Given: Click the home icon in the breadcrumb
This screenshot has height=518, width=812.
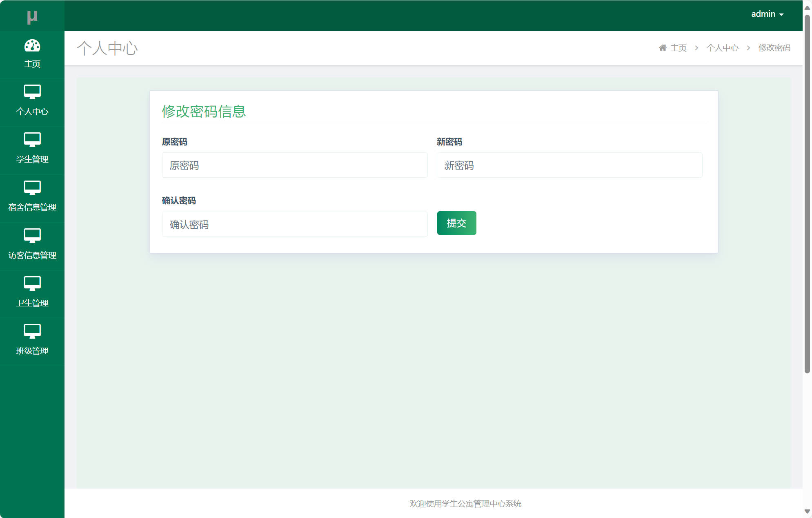Looking at the screenshot, I should (x=663, y=47).
